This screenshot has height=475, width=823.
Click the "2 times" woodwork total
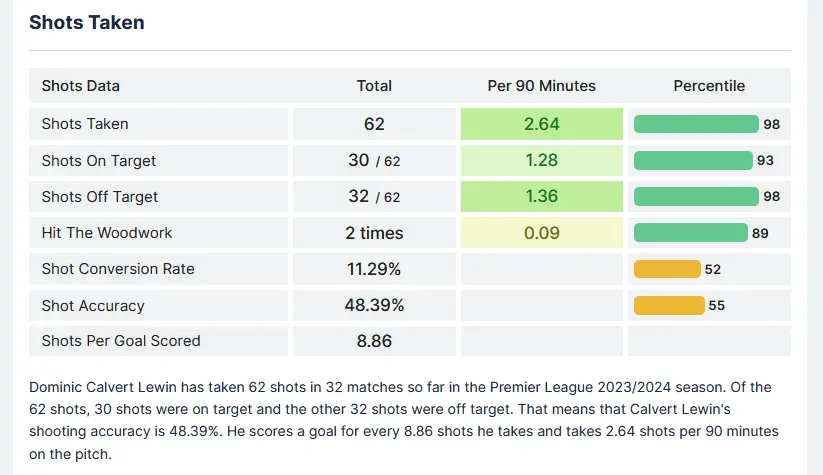374,233
